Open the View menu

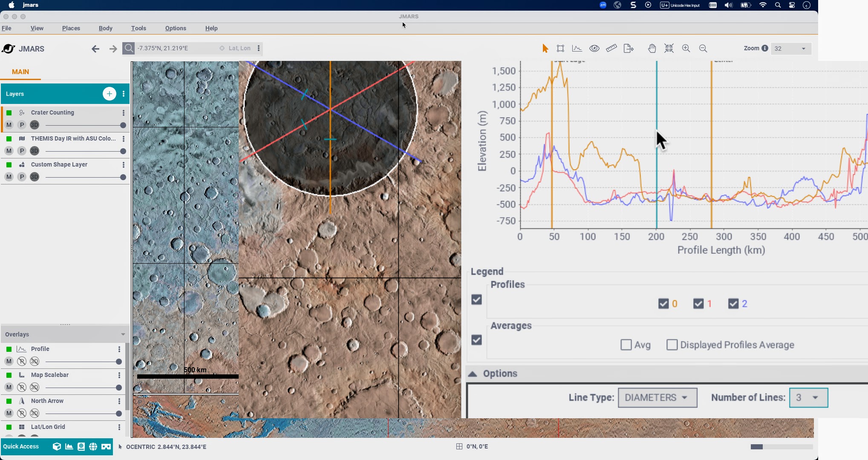(37, 28)
